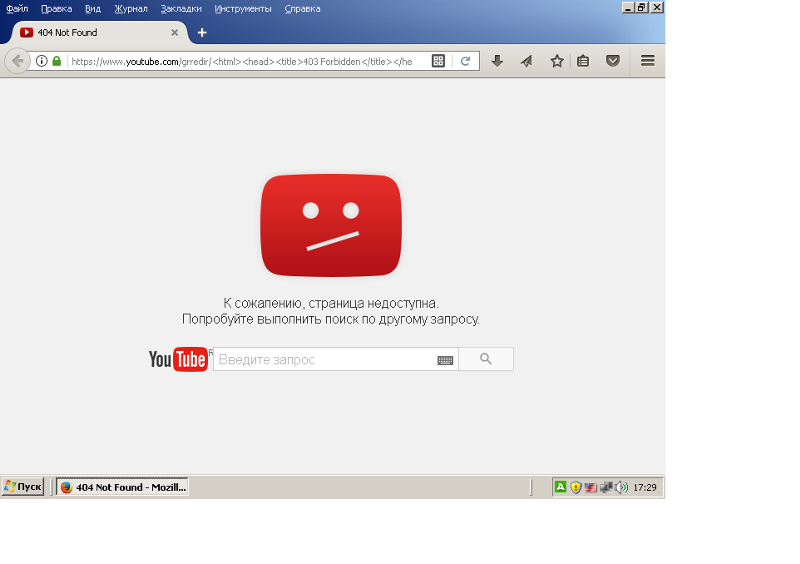The image size is (800, 564).
Task: Open the Журнал menu
Action: pyautogui.click(x=131, y=9)
